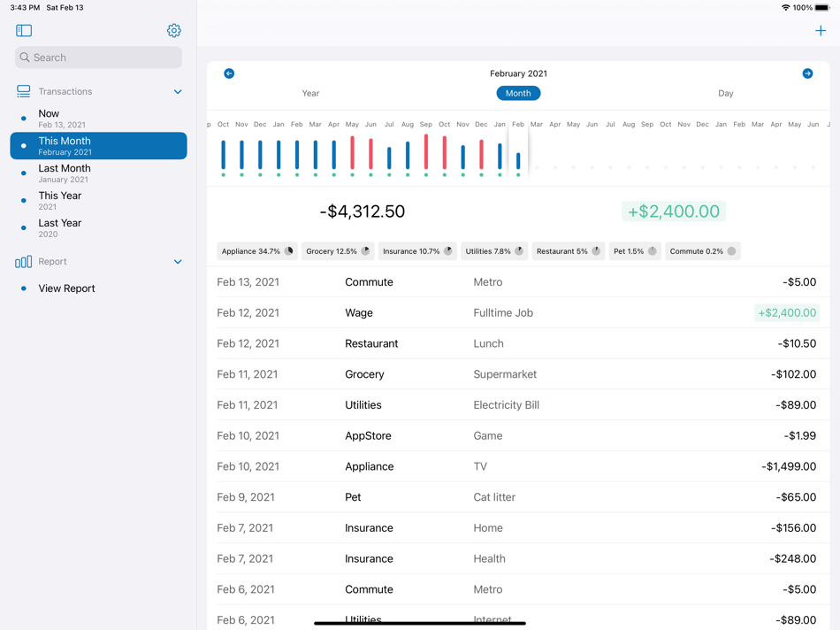
Task: Toggle the sidebar collapse icon
Action: [23, 30]
